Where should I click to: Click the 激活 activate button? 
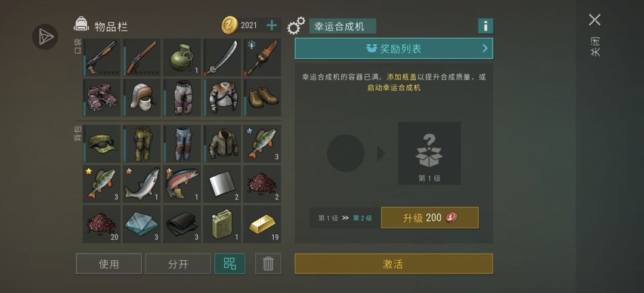tap(394, 264)
